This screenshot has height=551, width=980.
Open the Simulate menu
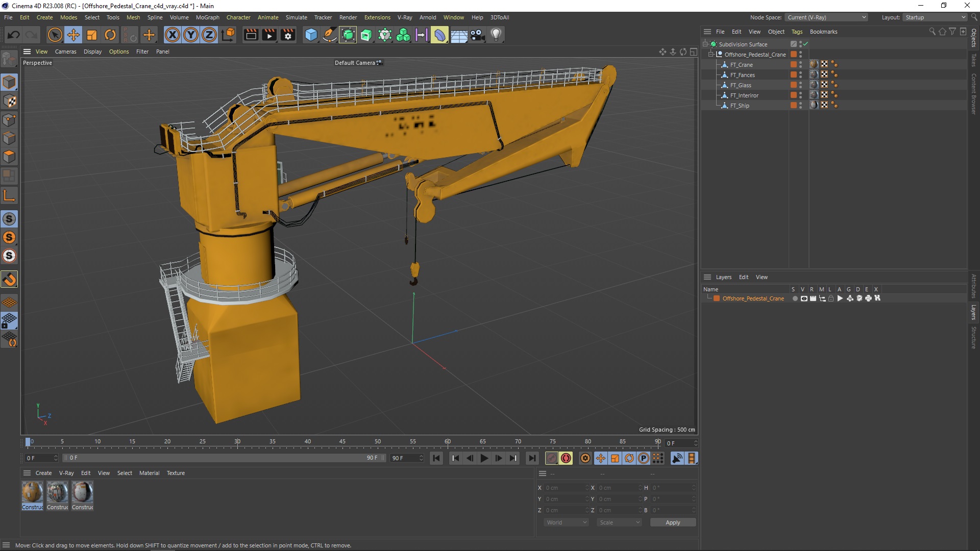(x=296, y=17)
